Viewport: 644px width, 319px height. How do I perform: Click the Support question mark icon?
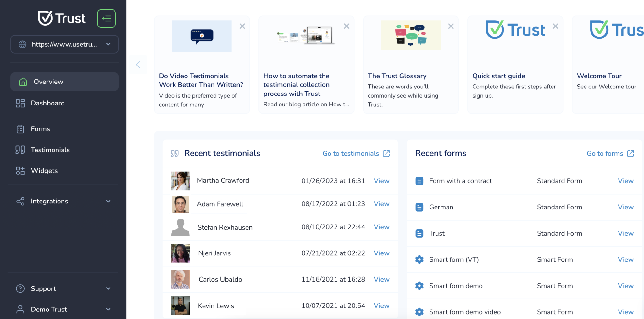click(x=20, y=288)
